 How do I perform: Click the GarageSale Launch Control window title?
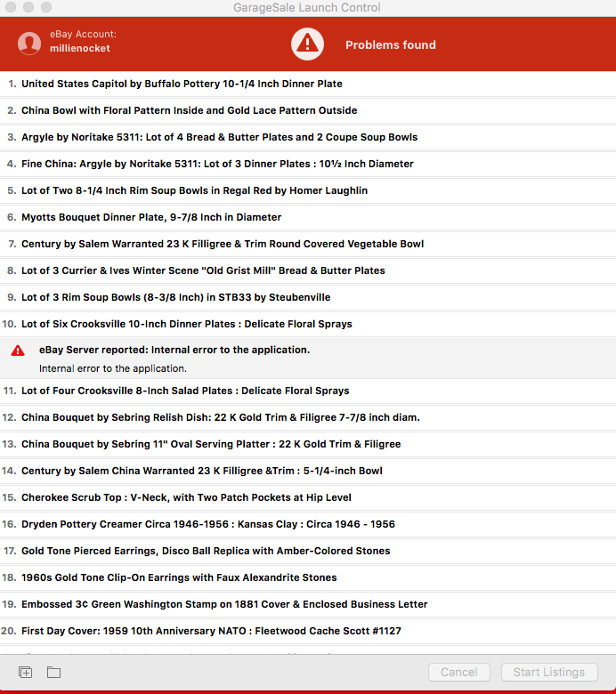pos(307,7)
